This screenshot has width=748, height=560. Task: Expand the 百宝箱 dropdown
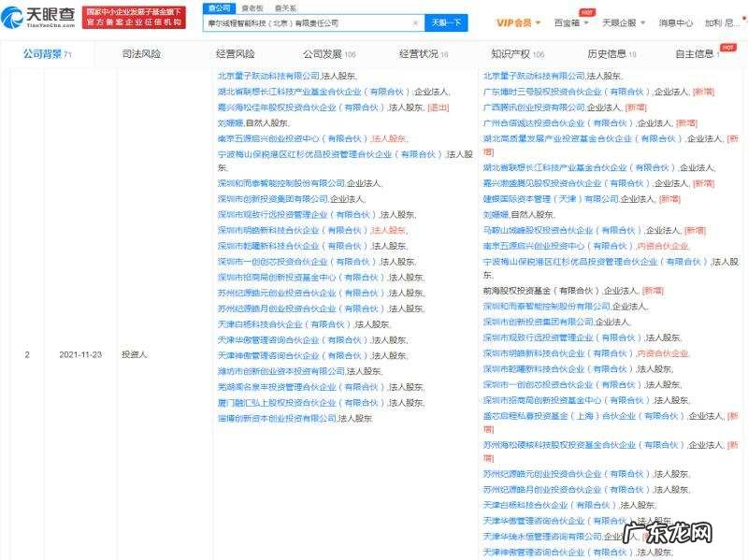[586, 22]
